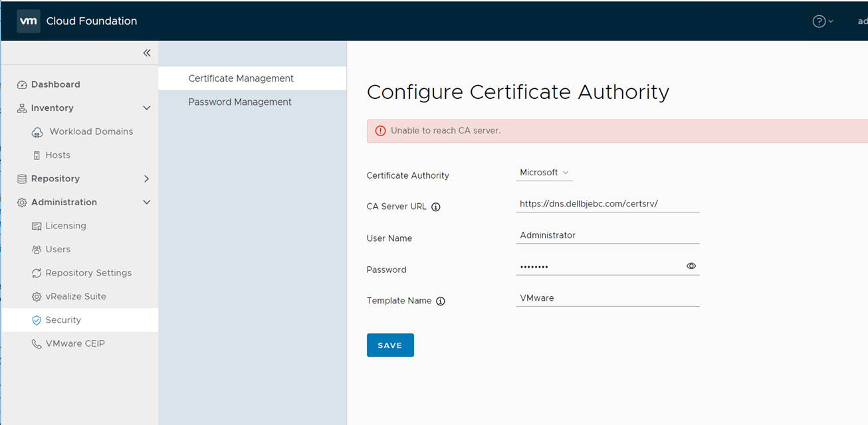
Task: Switch to Password Management tab
Action: (x=252, y=102)
